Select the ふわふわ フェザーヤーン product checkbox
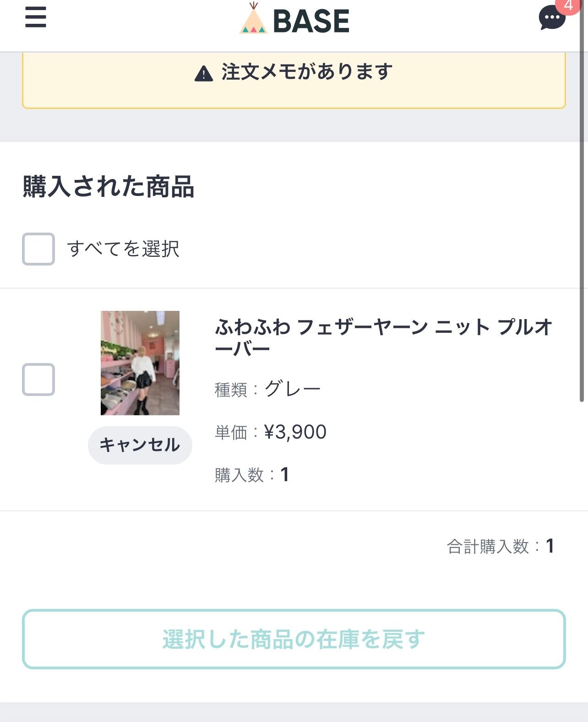 pyautogui.click(x=38, y=380)
